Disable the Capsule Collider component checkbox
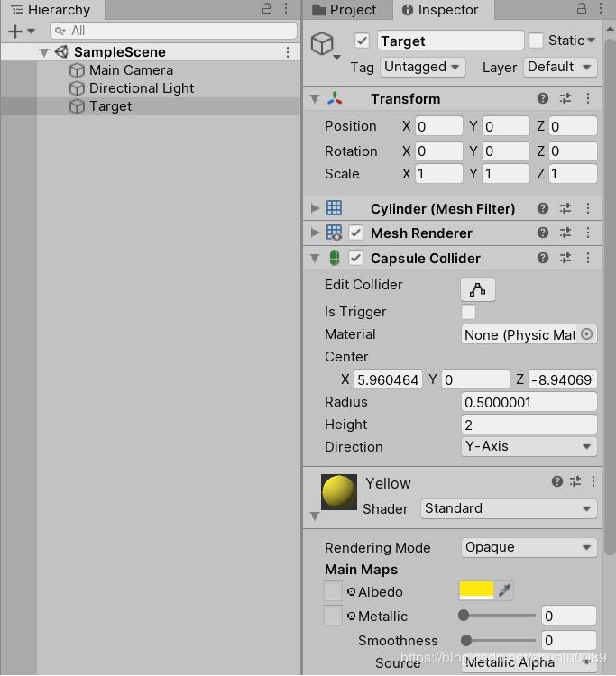This screenshot has width=616, height=676. (355, 259)
